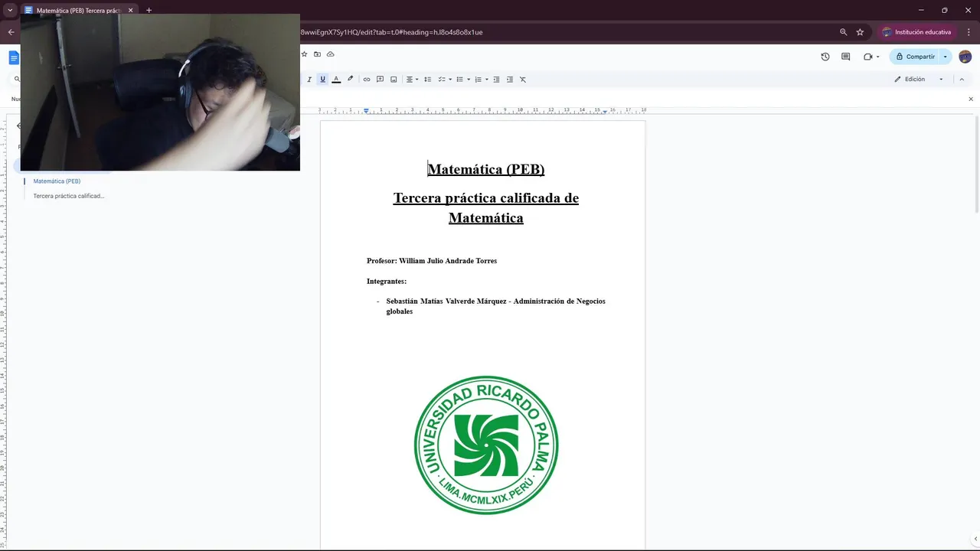Click the Chrome back navigation arrow
The image size is (980, 551).
(11, 32)
